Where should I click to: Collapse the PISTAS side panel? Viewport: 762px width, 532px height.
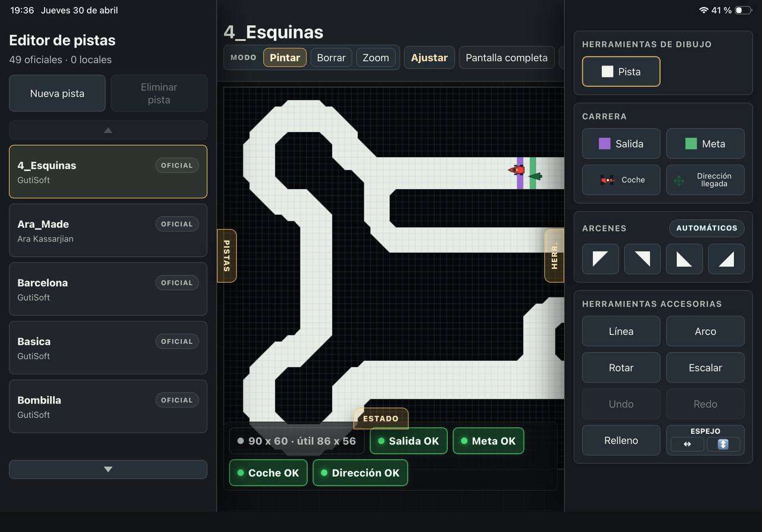(227, 256)
